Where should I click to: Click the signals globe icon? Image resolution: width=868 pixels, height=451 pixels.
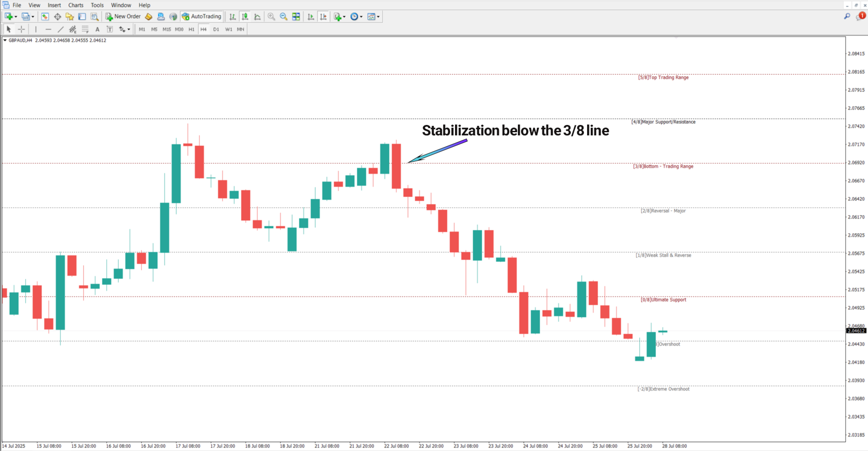coord(173,16)
